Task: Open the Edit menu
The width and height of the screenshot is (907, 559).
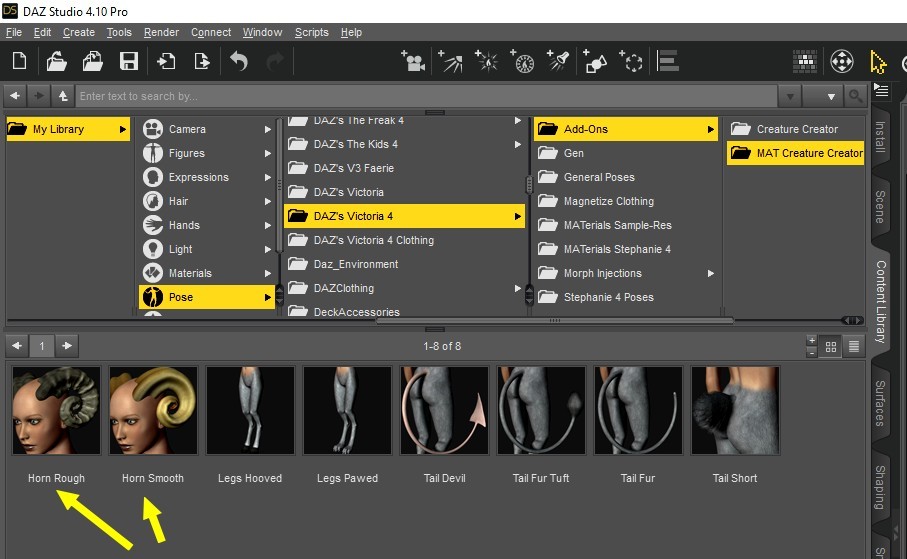Action: point(42,32)
